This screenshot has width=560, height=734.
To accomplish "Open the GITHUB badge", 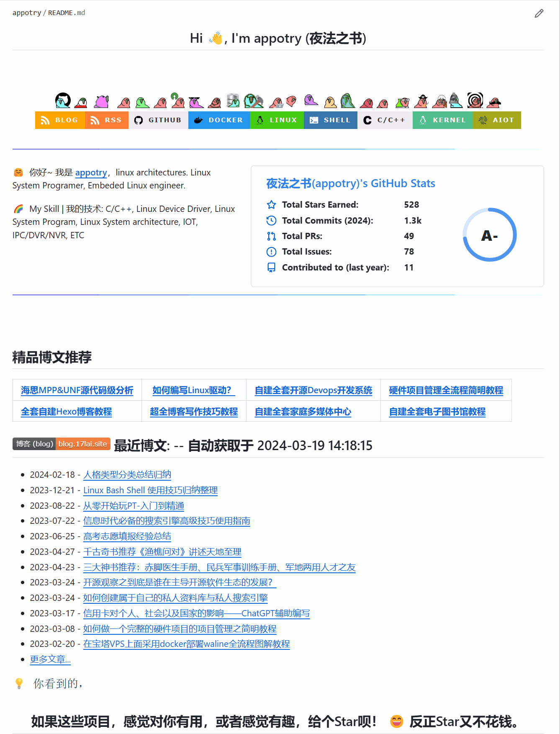I will coord(158,120).
